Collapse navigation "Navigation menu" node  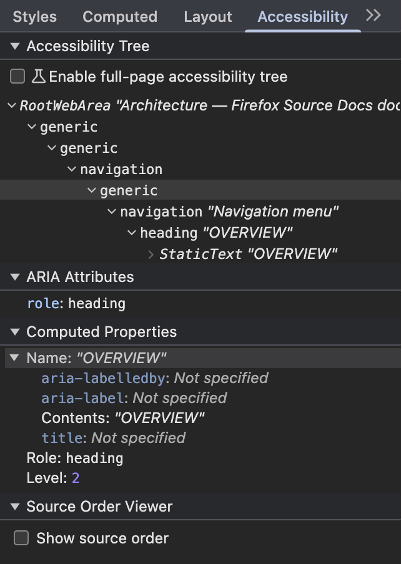tap(112, 212)
